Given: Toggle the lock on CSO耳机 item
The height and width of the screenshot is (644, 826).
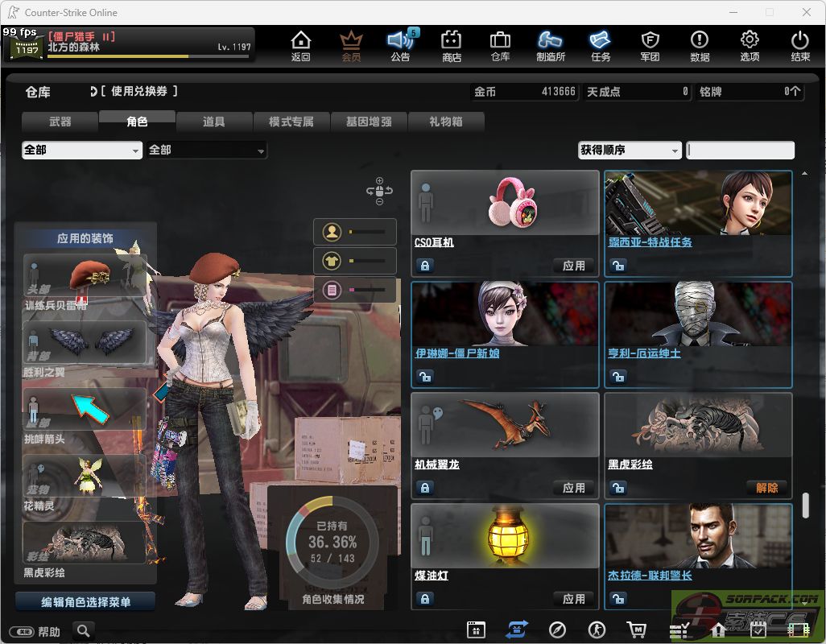Looking at the screenshot, I should [425, 266].
